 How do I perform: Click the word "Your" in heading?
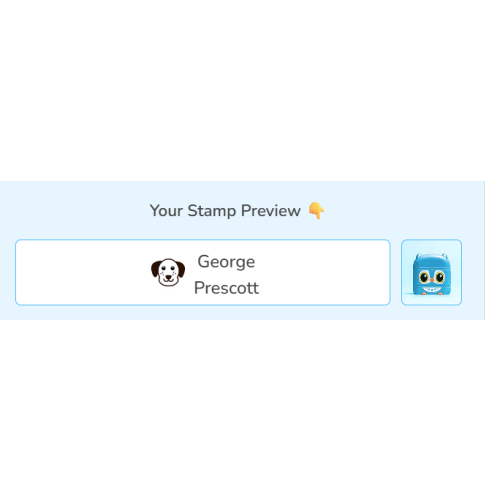(x=166, y=211)
